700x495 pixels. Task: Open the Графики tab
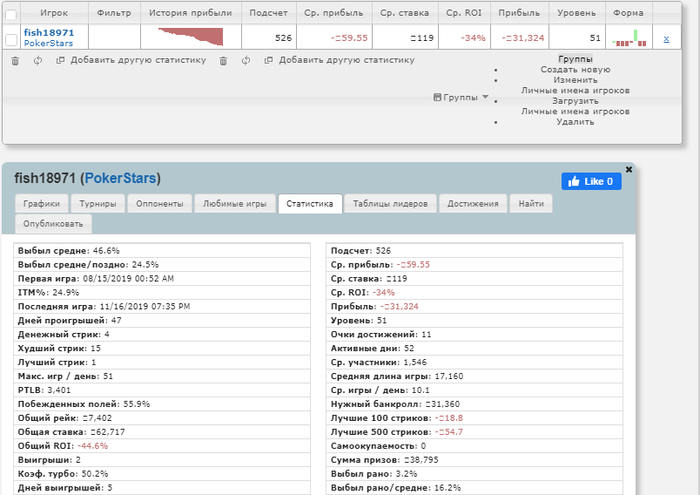(x=42, y=204)
